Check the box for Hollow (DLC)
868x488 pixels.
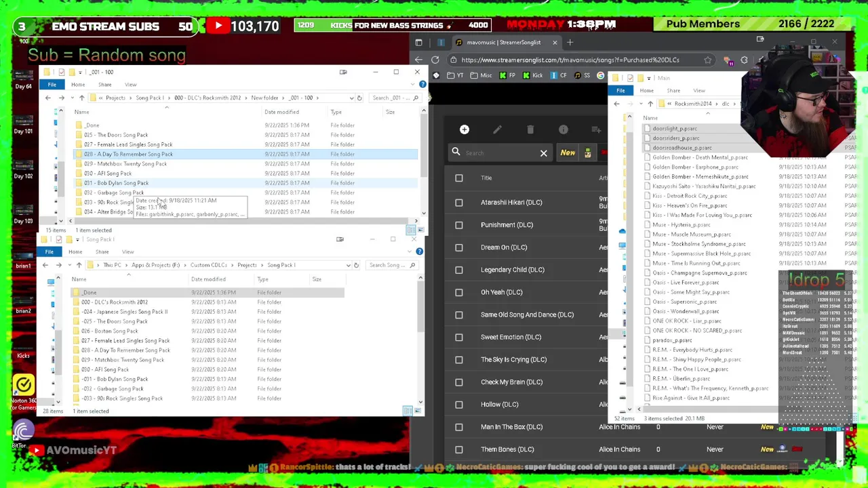[x=459, y=405]
